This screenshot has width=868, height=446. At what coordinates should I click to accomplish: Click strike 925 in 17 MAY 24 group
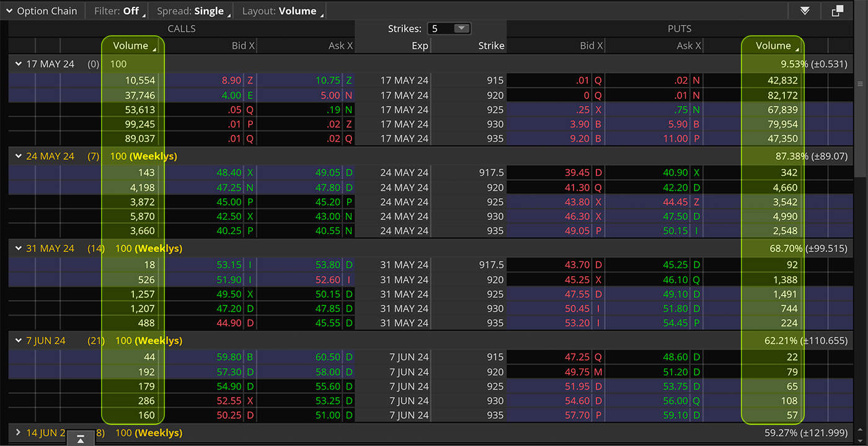[495, 110]
